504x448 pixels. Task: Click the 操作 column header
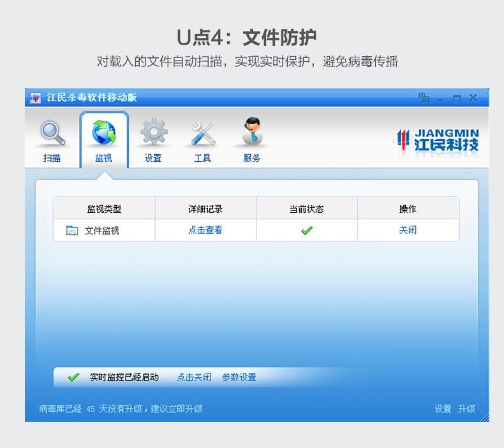[x=408, y=209]
